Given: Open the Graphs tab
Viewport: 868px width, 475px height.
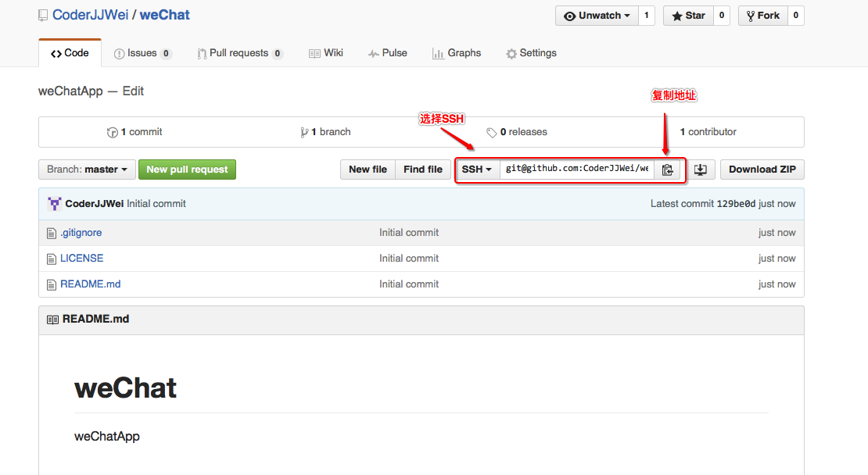Looking at the screenshot, I should [x=457, y=53].
